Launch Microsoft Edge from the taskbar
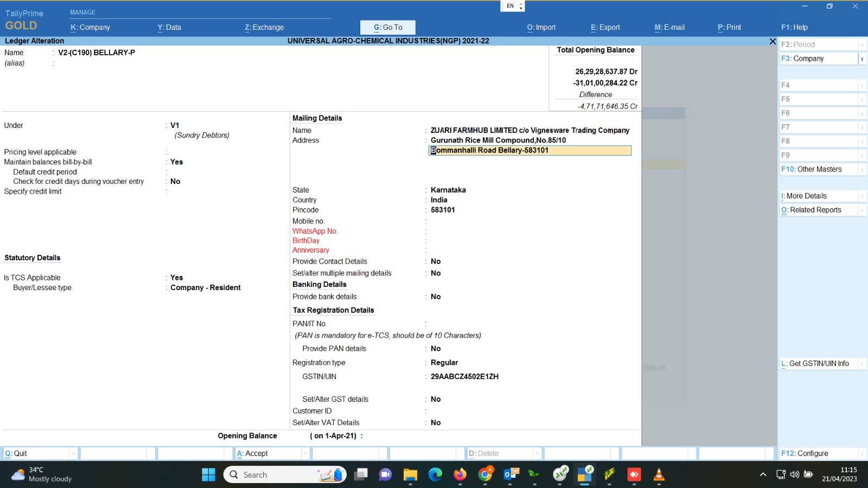868x488 pixels. (x=435, y=475)
